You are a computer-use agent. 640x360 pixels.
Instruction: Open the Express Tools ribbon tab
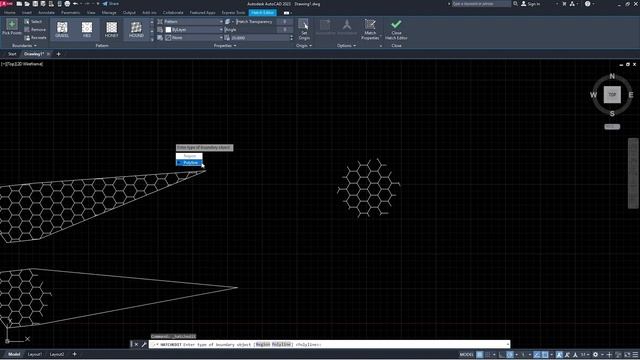click(233, 13)
